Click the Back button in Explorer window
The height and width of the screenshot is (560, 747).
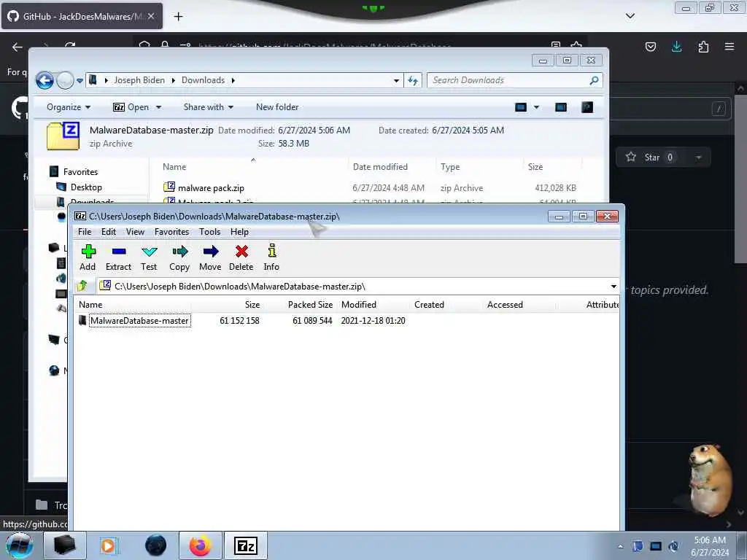(x=44, y=80)
